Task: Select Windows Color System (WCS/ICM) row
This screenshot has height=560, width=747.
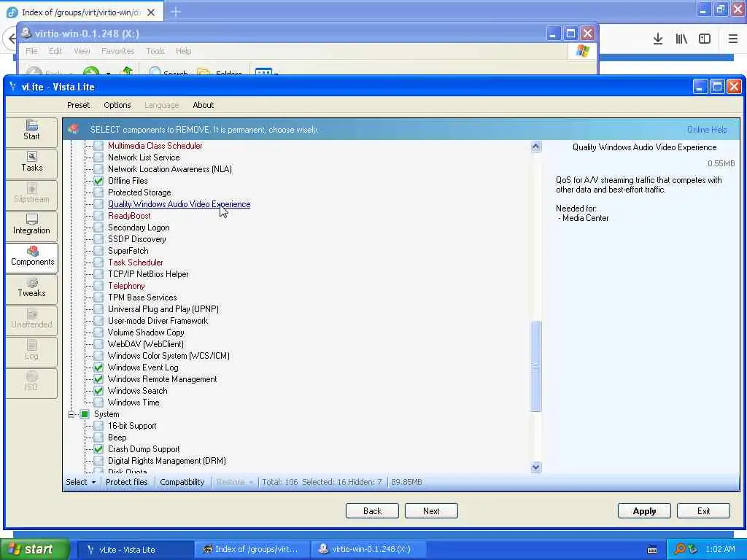Action: pos(169,356)
